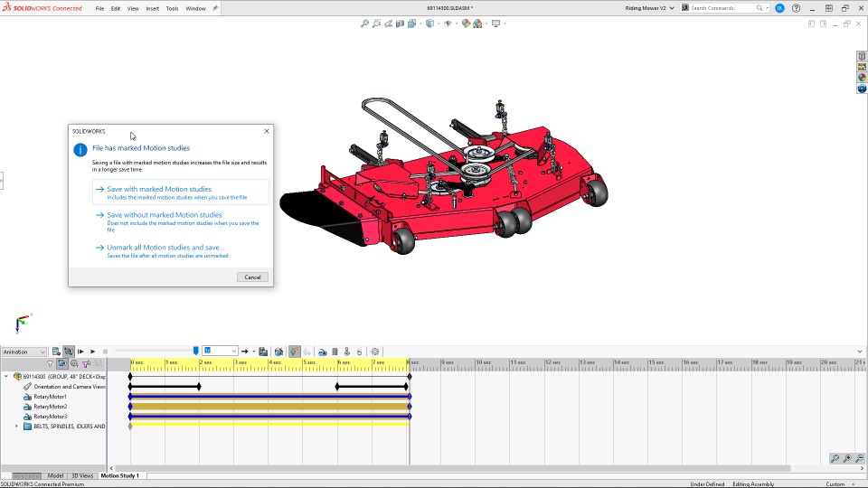868x488 pixels.
Task: Open the Animation Wizard
Action: tap(279, 352)
